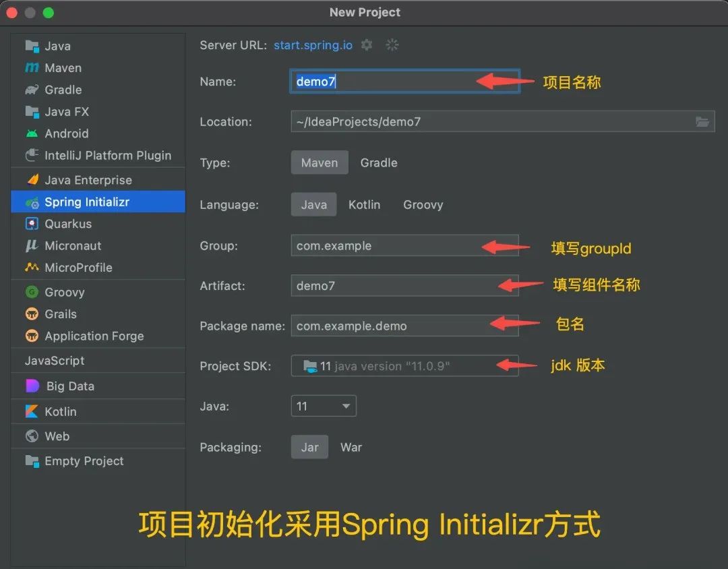The width and height of the screenshot is (728, 569).
Task: Select JavaScript project category
Action: click(x=98, y=361)
